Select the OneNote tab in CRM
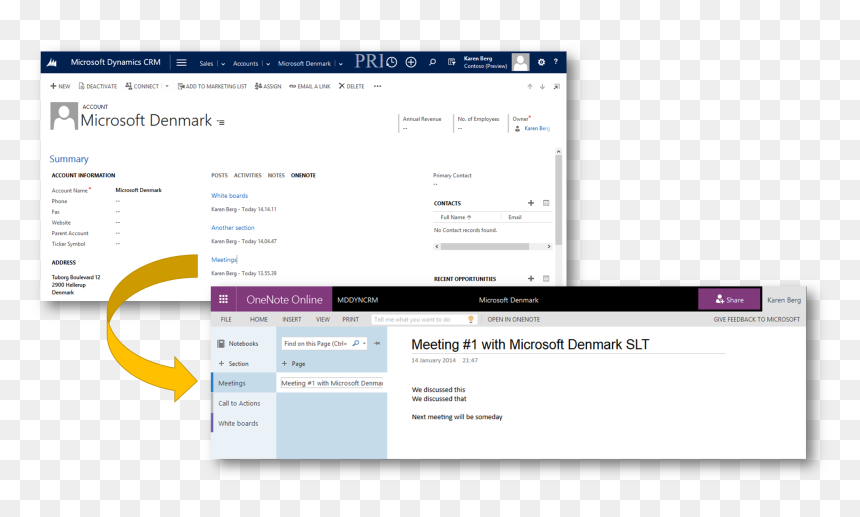Image resolution: width=860 pixels, height=517 pixels. pos(303,175)
